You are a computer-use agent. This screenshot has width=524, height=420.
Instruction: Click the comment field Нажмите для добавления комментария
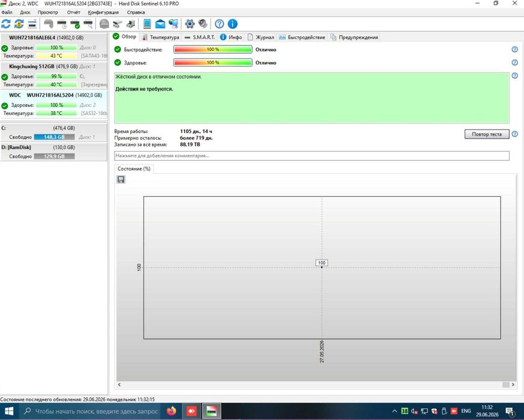pyautogui.click(x=312, y=156)
